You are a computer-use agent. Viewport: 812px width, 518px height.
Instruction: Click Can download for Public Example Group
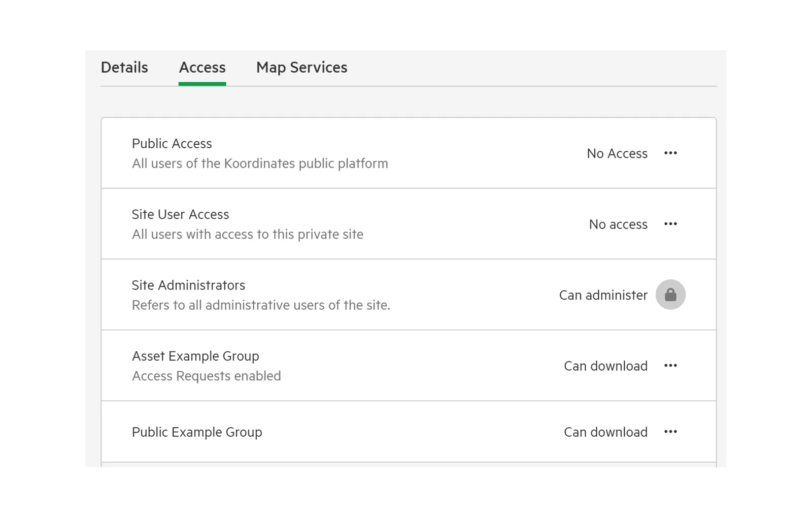[x=605, y=432]
